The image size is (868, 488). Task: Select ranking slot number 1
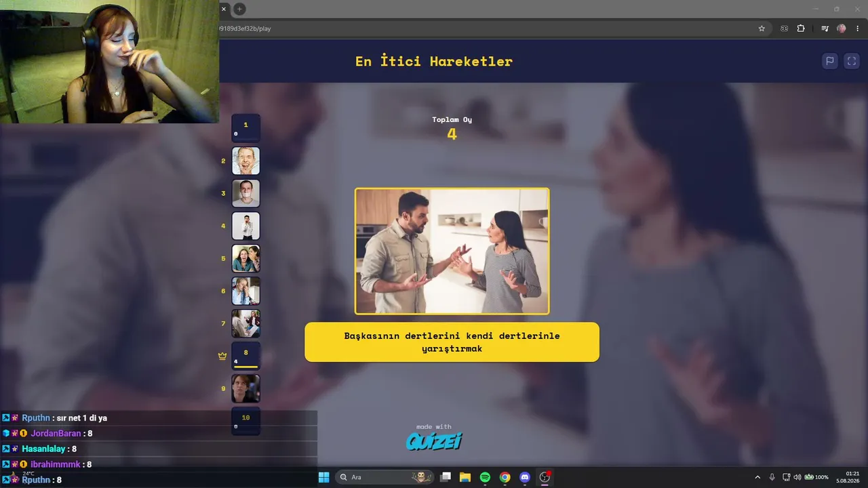pyautogui.click(x=245, y=128)
